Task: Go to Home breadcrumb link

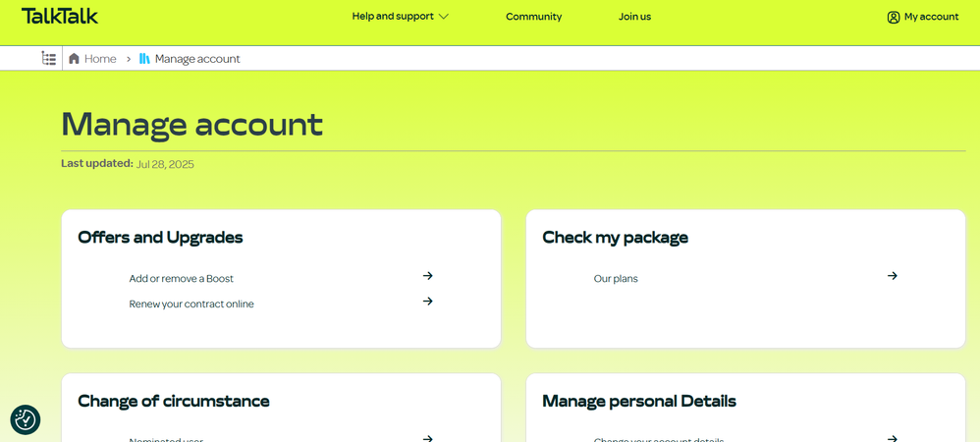Action: click(100, 59)
